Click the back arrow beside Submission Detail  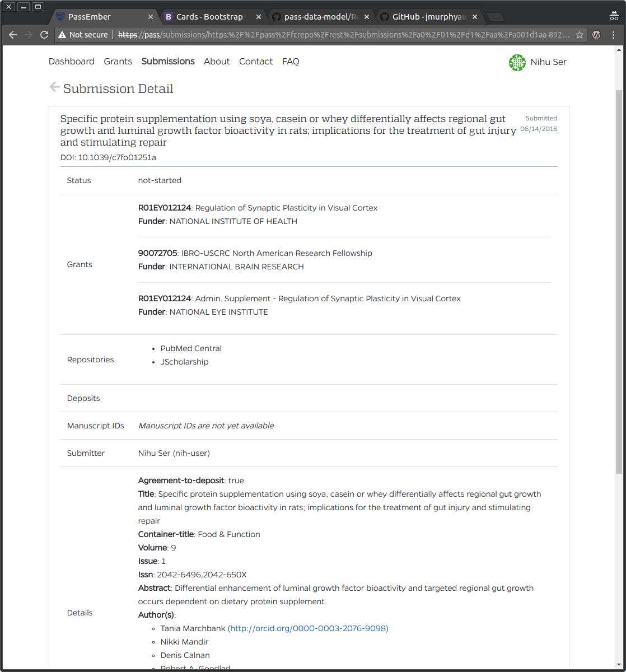[x=54, y=87]
